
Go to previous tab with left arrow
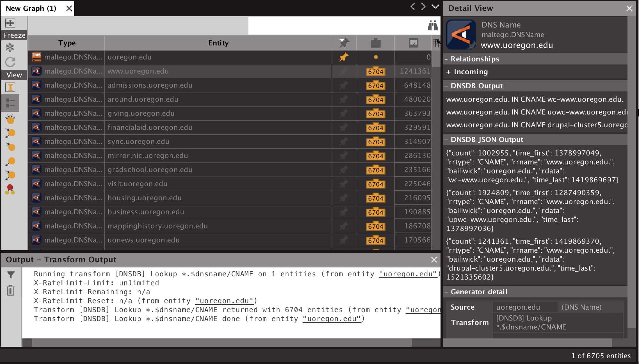pos(413,7)
